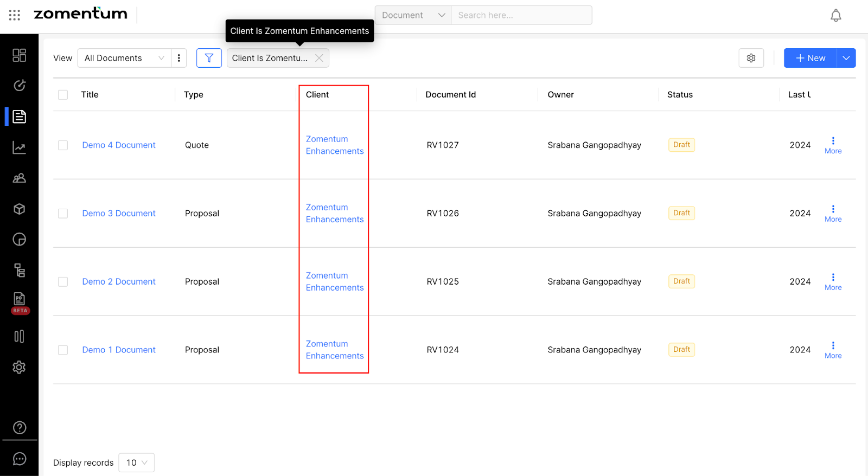Open the line chart reports icon in sidebar

coord(20,147)
